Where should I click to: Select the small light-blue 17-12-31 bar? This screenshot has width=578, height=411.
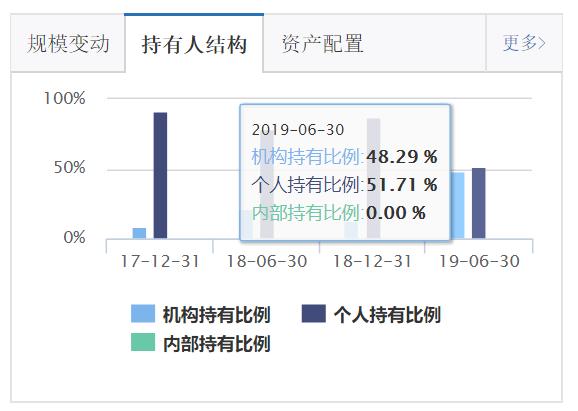point(139,233)
